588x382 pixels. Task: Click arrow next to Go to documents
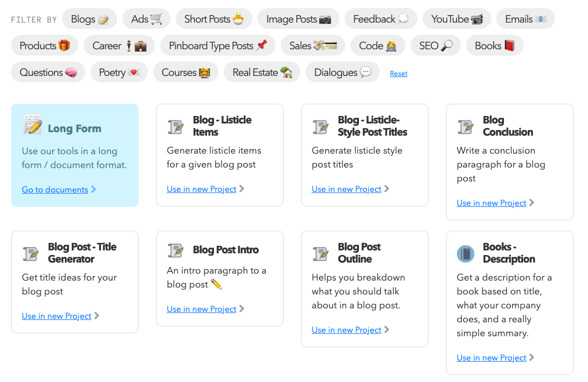click(x=94, y=190)
